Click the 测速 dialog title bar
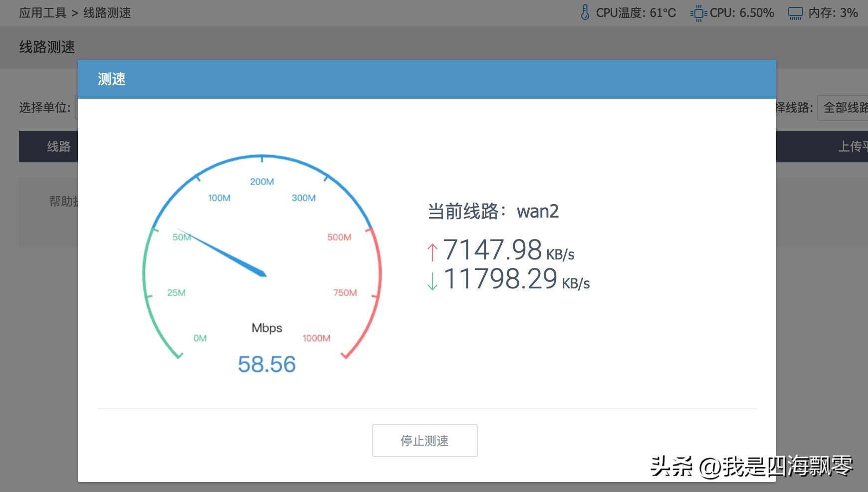 [112, 79]
